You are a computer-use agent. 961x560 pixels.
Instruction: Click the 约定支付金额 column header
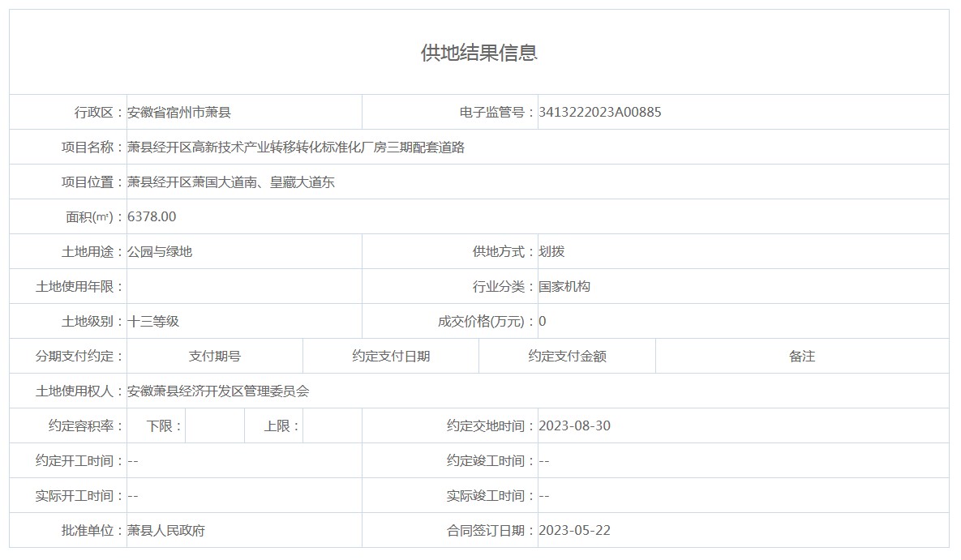[567, 357]
